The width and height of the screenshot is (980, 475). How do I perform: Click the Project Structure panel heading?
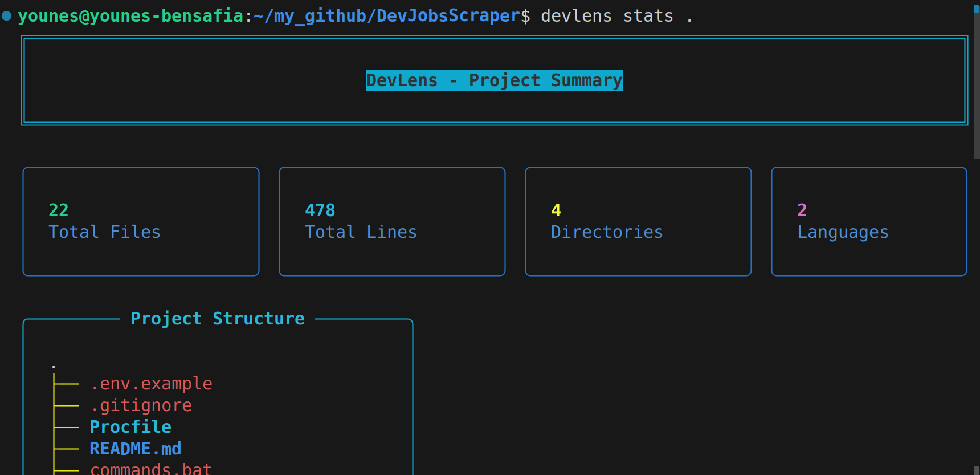pyautogui.click(x=217, y=319)
